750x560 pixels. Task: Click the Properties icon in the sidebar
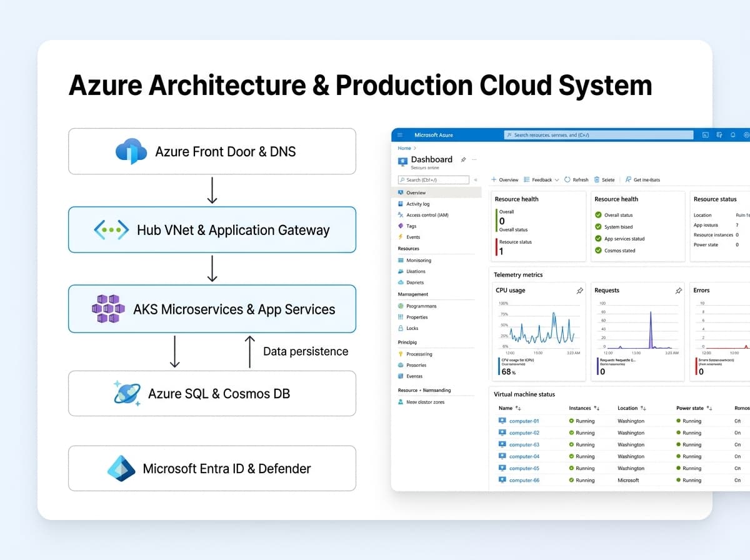pos(401,317)
